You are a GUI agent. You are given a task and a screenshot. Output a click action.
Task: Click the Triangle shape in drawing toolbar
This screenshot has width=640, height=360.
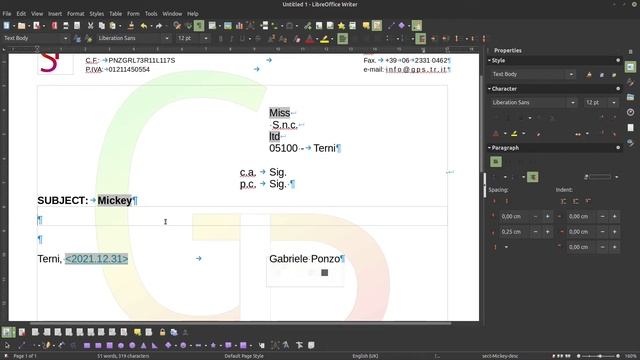point(143,345)
